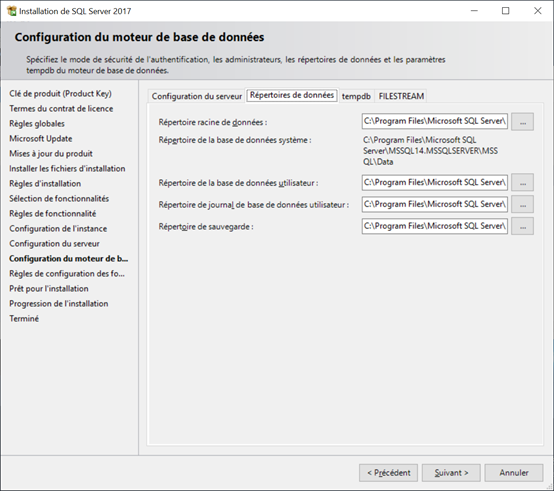Select Clé de produit step in sidebar
The width and height of the screenshot is (554, 491).
tap(60, 94)
